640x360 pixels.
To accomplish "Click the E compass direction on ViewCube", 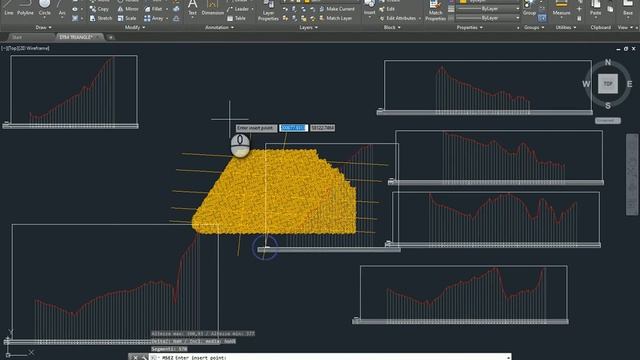I will coord(629,84).
